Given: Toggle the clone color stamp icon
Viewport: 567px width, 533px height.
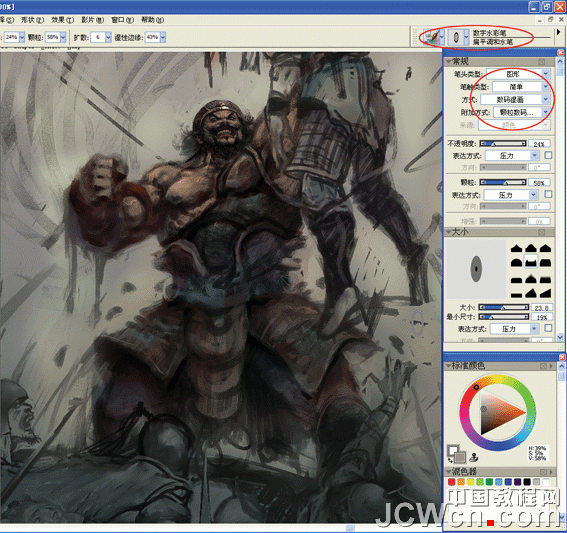Looking at the screenshot, I should coord(473,458).
